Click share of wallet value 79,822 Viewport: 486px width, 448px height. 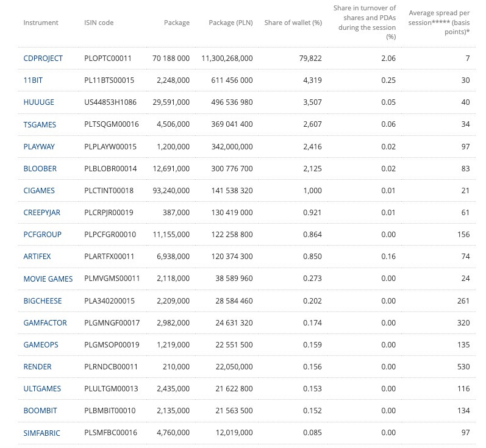pyautogui.click(x=310, y=59)
